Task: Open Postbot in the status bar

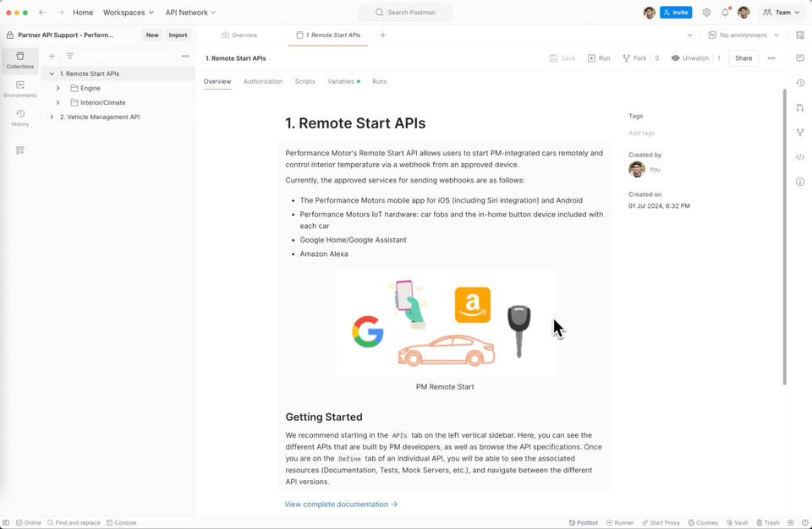Action: pos(584,523)
